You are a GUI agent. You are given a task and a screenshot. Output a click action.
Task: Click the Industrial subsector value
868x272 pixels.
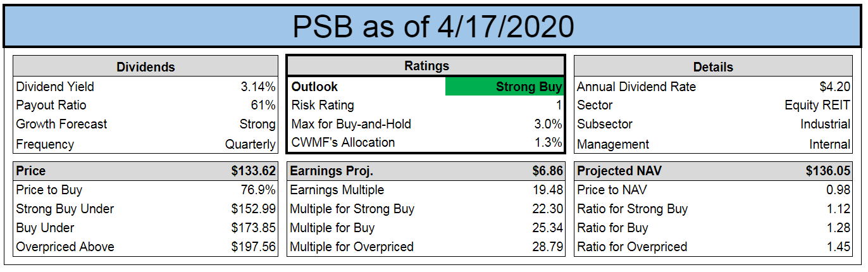point(825,125)
